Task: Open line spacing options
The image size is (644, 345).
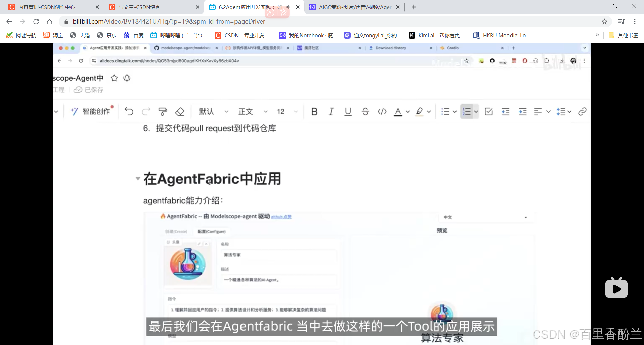Action: pyautogui.click(x=564, y=111)
